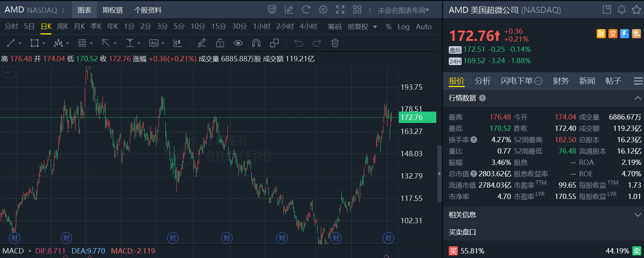Toggle magnet snap mode

tap(256, 43)
